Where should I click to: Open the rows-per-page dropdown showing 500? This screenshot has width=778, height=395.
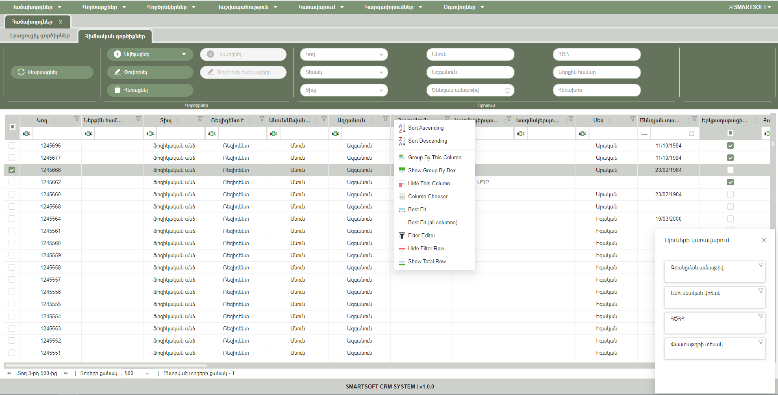coord(137,373)
